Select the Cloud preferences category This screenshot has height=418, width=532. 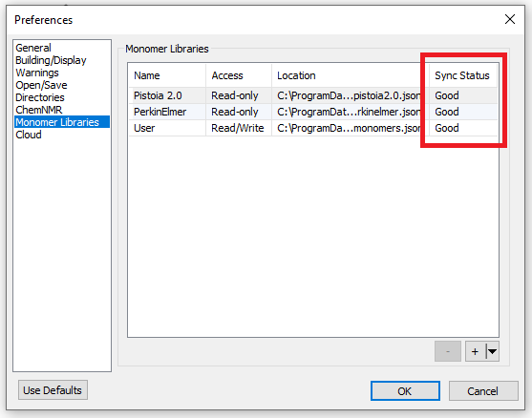tap(29, 135)
